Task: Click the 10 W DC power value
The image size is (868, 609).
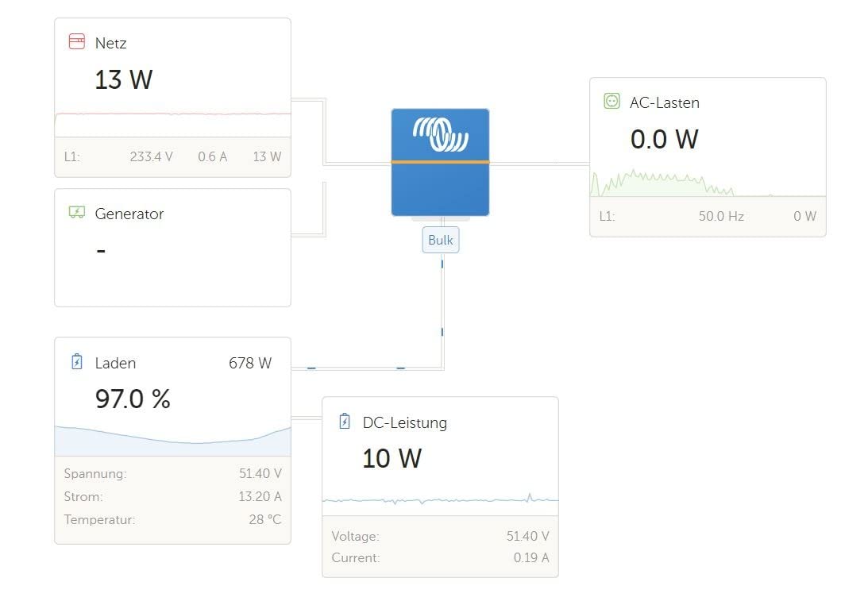Action: [392, 458]
